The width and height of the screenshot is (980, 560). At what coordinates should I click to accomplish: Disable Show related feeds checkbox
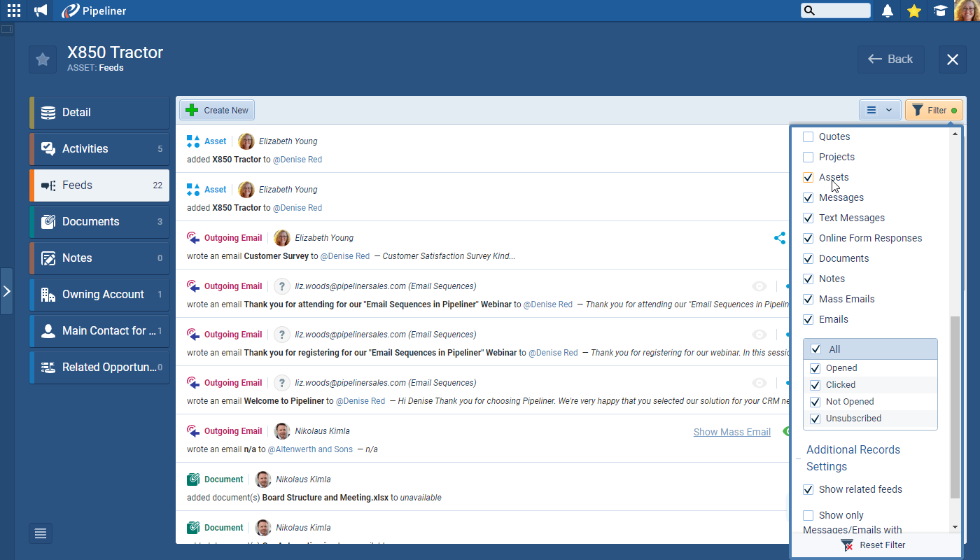pos(808,490)
